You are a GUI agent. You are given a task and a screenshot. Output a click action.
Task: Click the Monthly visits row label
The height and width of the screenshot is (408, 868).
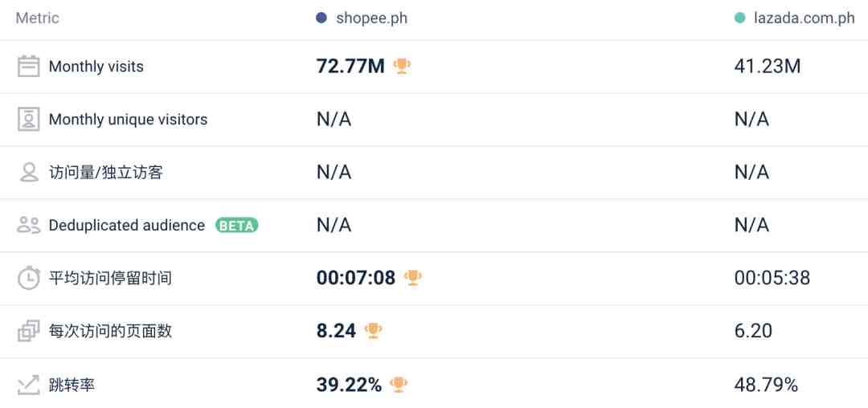[96, 67]
